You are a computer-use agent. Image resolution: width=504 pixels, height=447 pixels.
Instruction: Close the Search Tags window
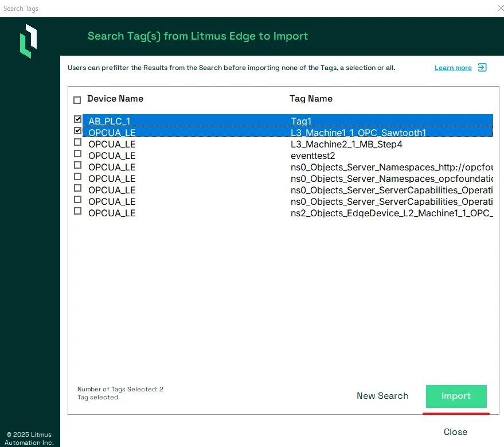[x=501, y=8]
